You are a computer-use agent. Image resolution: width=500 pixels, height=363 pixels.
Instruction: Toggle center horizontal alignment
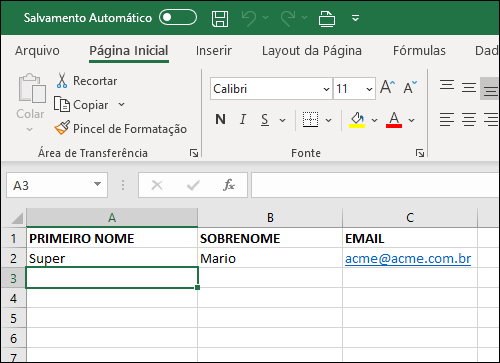(x=469, y=119)
